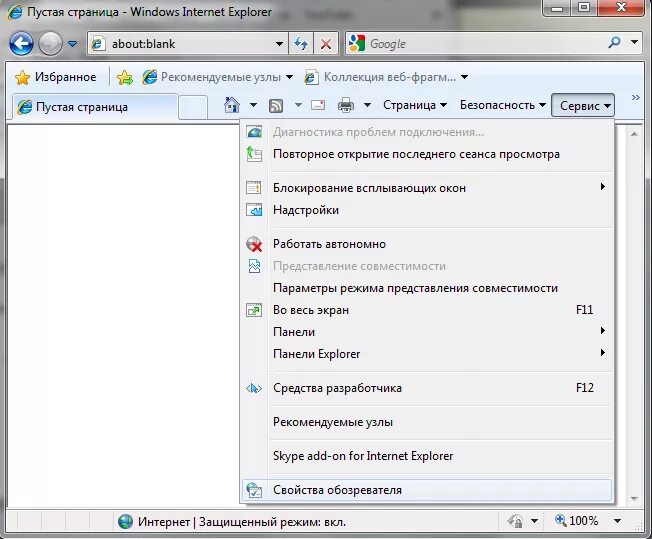This screenshot has width=652, height=539.
Task: Expand the Рекомендуемые узлы dropdown arrow
Action: (289, 77)
